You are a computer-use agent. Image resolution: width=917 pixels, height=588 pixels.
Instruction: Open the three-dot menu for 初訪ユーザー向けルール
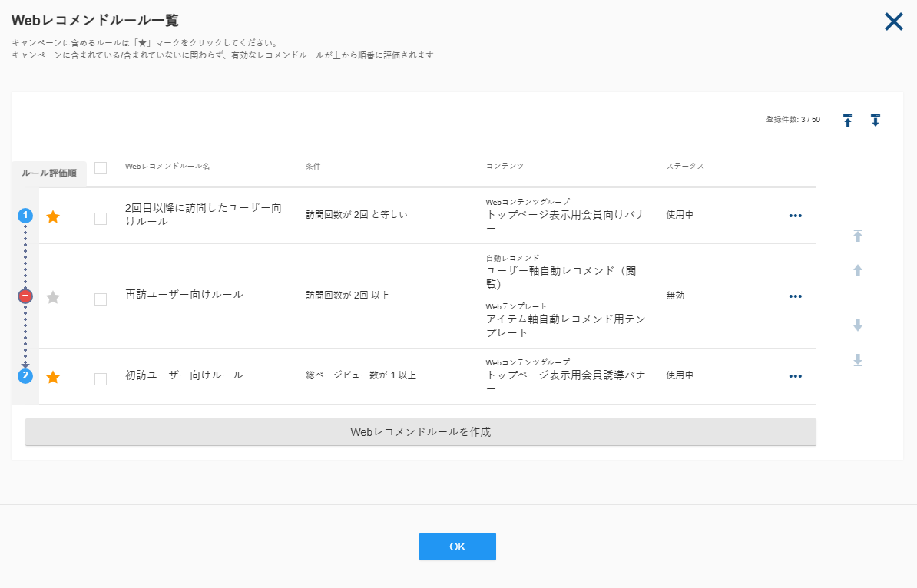[x=796, y=376]
